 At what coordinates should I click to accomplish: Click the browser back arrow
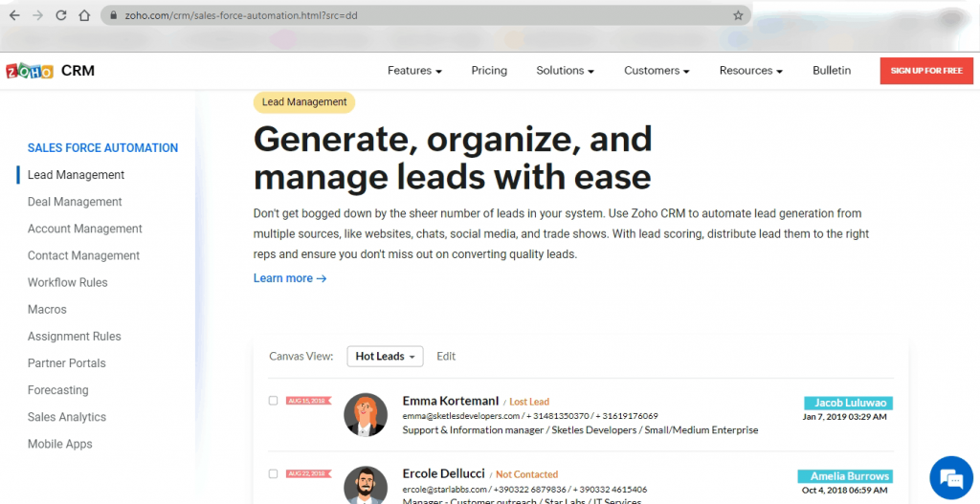(x=13, y=15)
